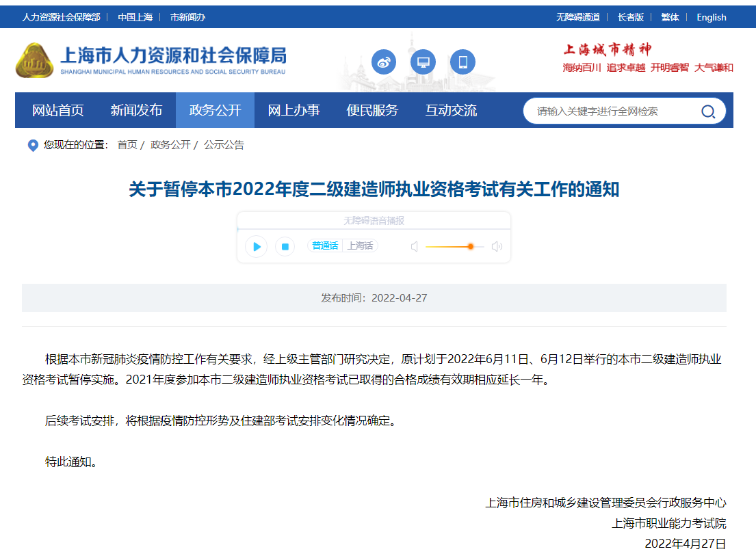Click the Weibo icon in header
This screenshot has width=756, height=558.
tap(384, 63)
